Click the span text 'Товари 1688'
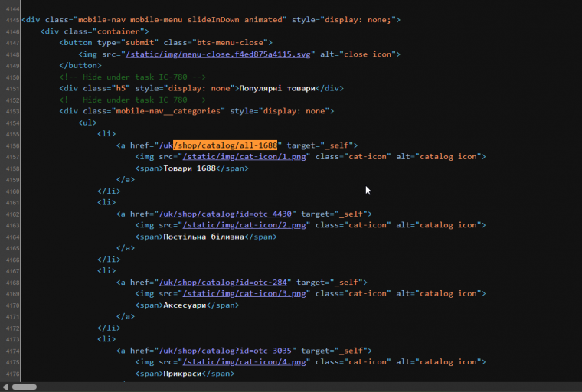This screenshot has width=582, height=392. [190, 168]
